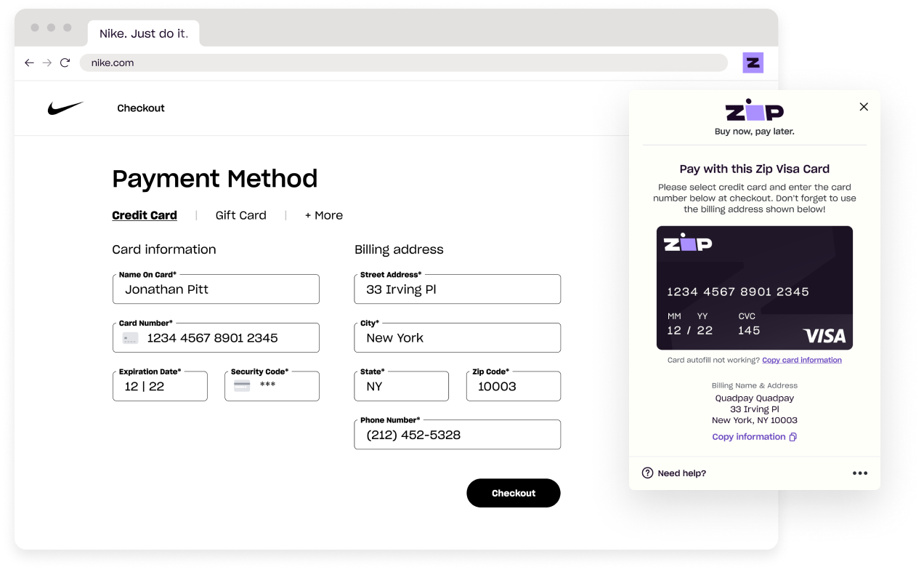
Task: Open the three-dot menu in Zip panel
Action: (860, 473)
